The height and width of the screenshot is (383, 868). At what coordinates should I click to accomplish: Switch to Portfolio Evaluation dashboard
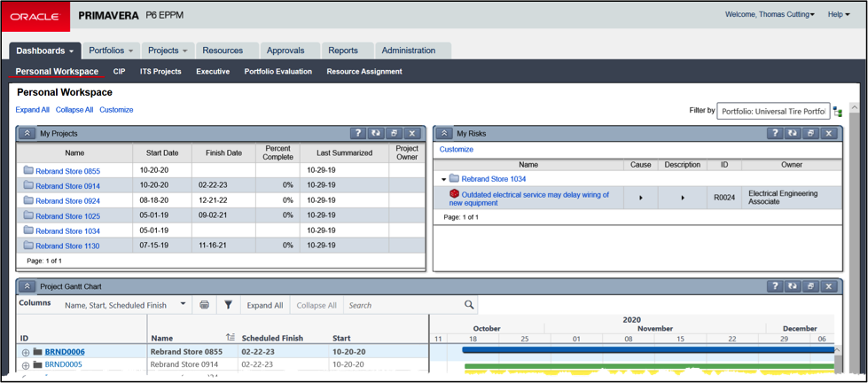pos(278,72)
